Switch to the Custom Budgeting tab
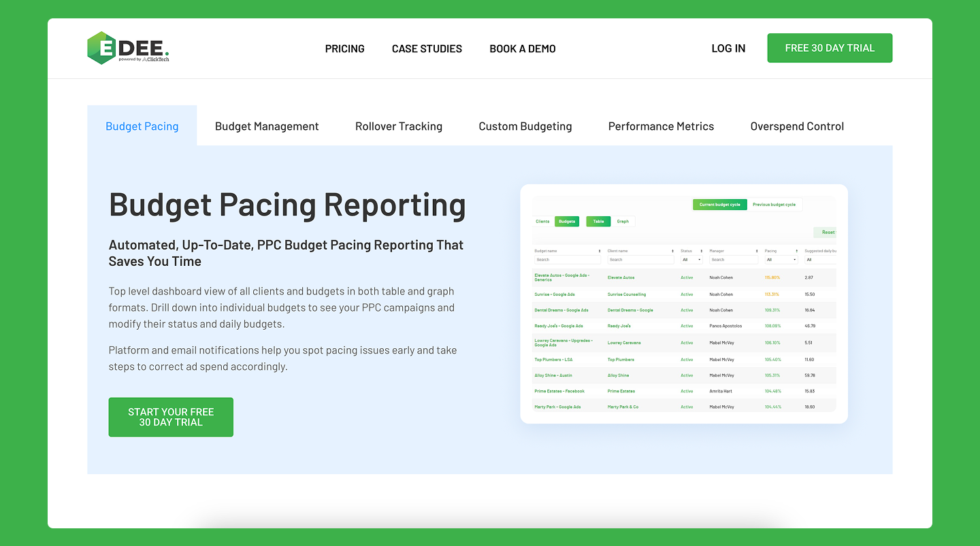This screenshot has height=546, width=980. click(525, 126)
